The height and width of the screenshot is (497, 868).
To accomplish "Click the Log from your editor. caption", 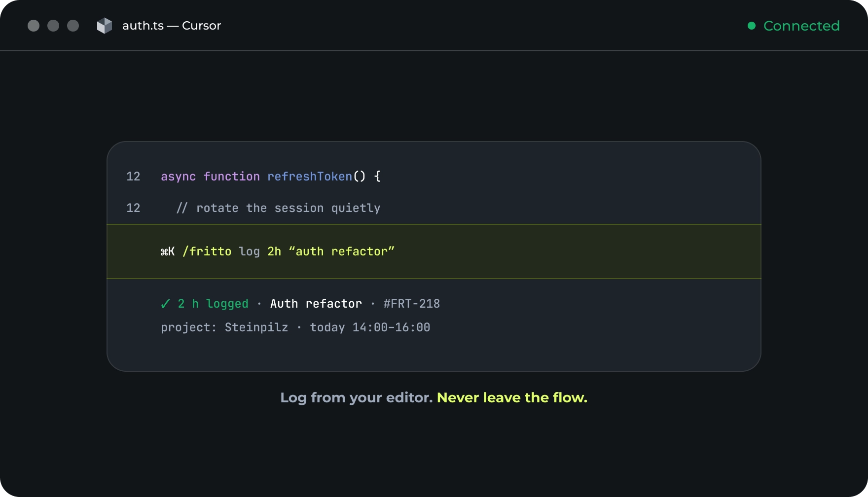I will click(x=357, y=397).
